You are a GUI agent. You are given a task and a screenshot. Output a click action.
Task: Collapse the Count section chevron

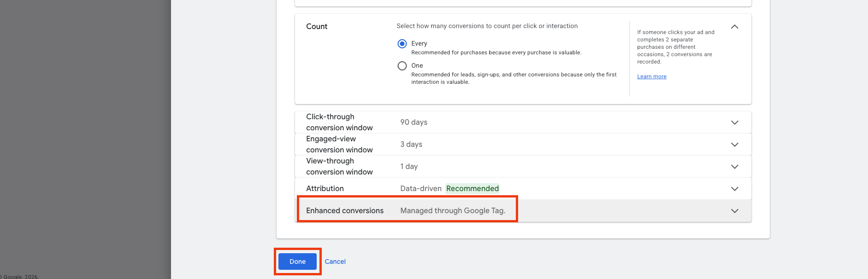735,27
